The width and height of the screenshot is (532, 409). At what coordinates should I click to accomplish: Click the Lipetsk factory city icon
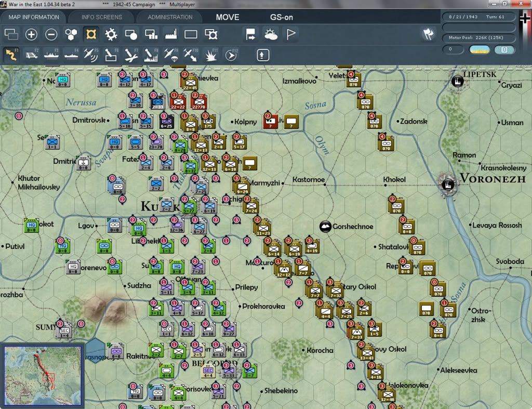click(457, 81)
